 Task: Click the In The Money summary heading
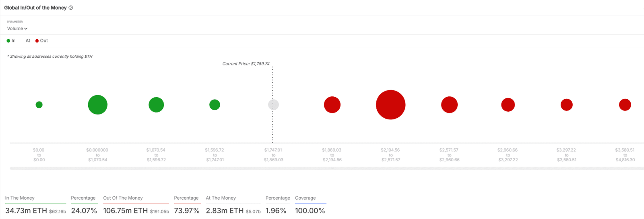[20, 198]
